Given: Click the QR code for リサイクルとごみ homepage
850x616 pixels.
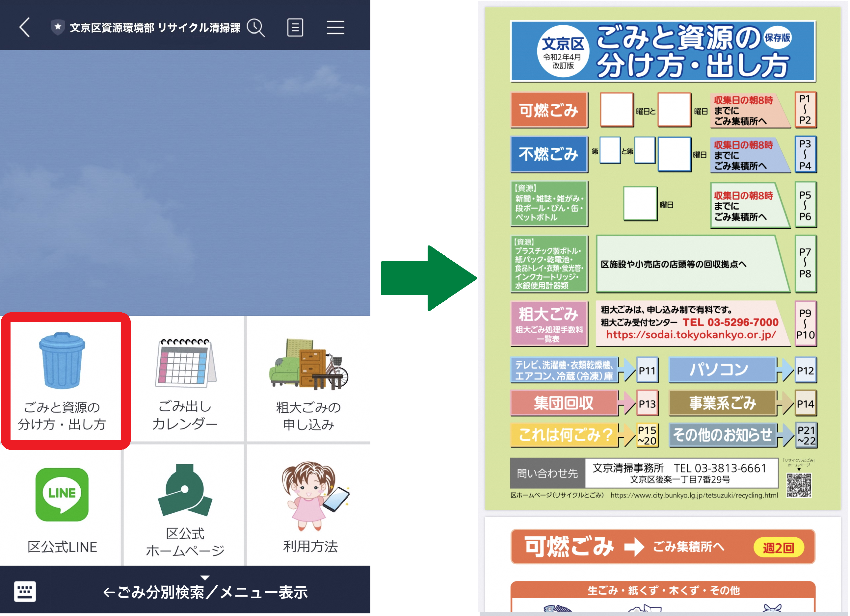Looking at the screenshot, I should coord(800,486).
